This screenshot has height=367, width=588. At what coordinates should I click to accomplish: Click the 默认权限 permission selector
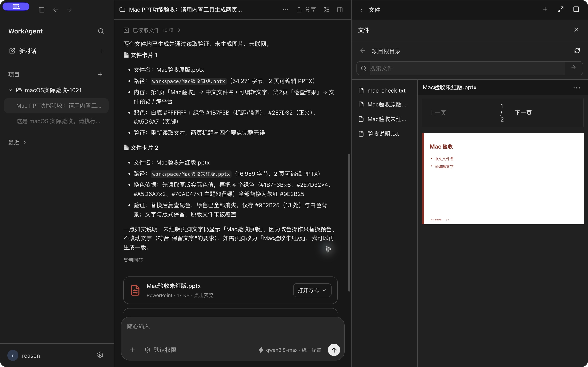(x=161, y=350)
